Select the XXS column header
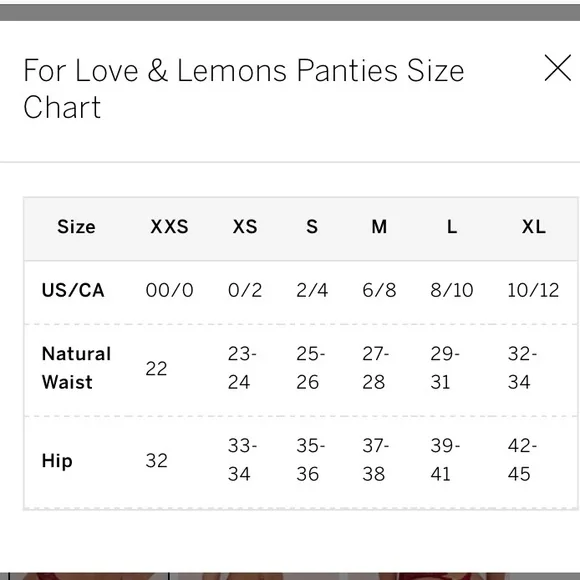This screenshot has height=580, width=580. click(x=169, y=226)
